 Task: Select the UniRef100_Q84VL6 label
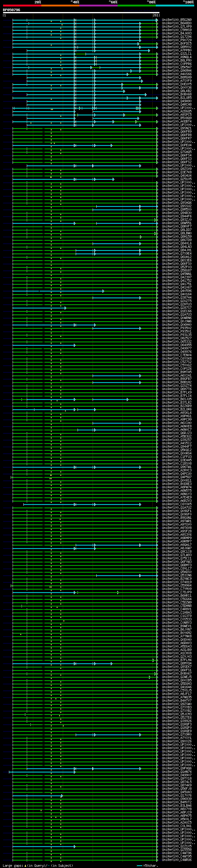pos(177,243)
